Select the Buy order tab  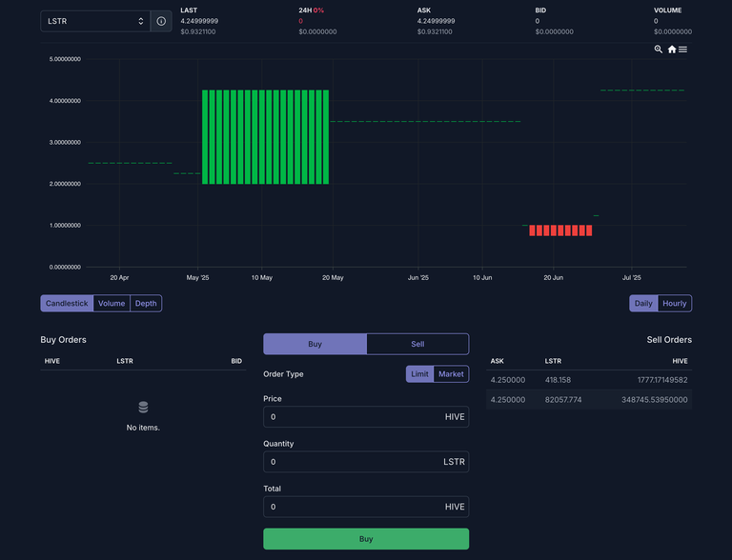coord(315,344)
